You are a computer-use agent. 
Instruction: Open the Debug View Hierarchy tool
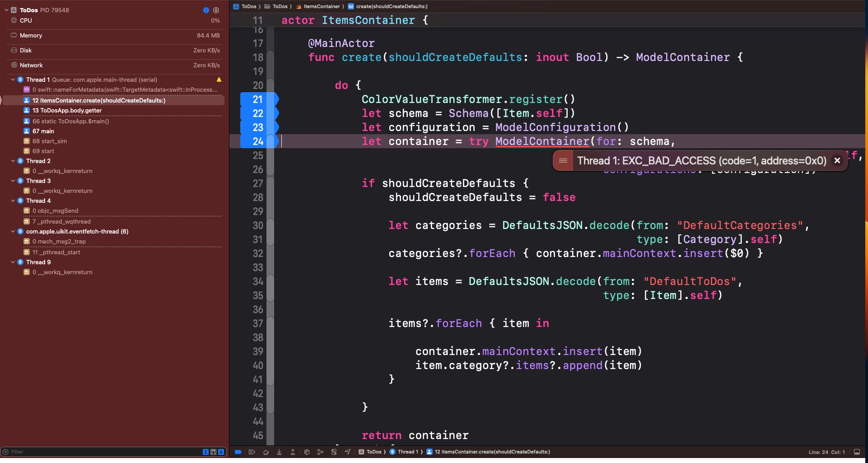pyautogui.click(x=307, y=452)
